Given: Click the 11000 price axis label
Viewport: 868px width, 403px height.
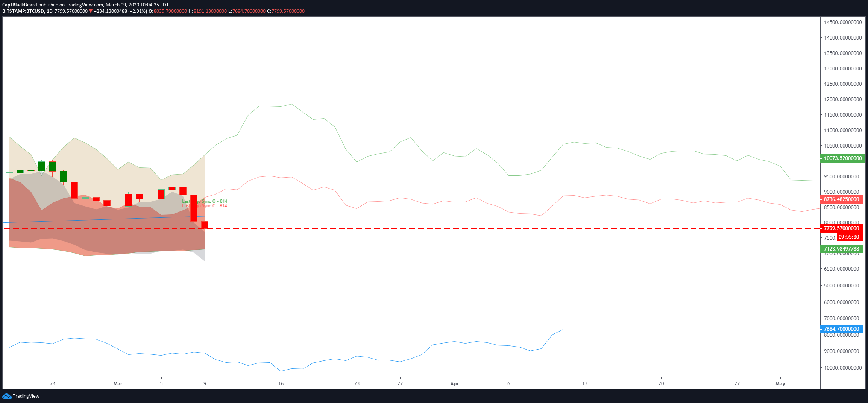Looking at the screenshot, I should click(843, 130).
